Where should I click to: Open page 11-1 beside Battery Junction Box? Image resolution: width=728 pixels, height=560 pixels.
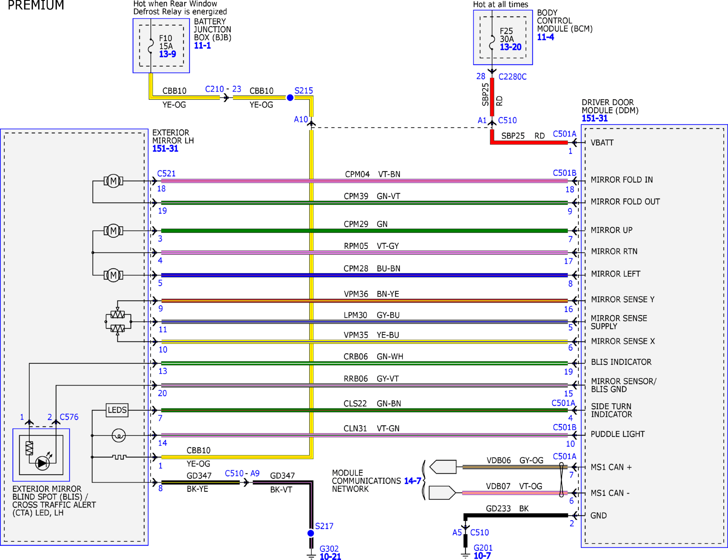[202, 45]
